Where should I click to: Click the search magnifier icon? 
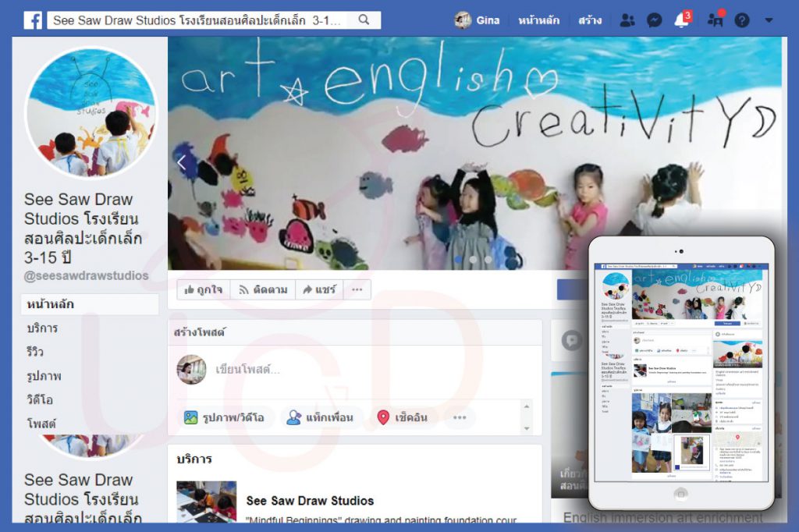[364, 20]
